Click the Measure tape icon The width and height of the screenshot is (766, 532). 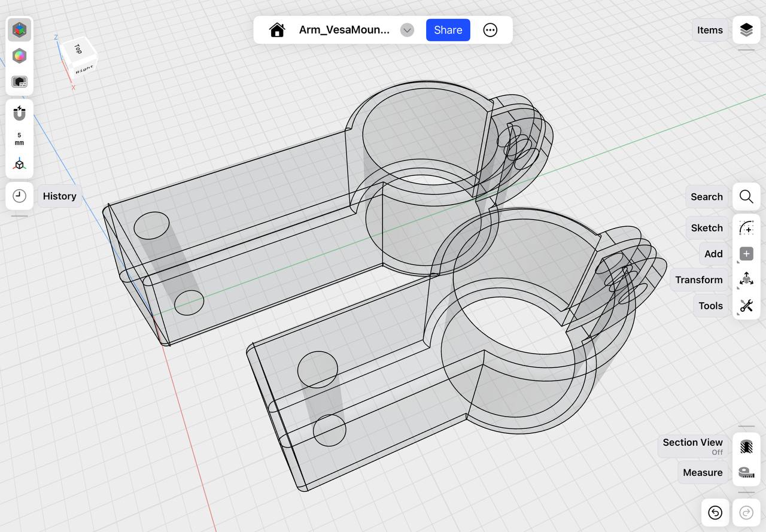[x=746, y=472]
